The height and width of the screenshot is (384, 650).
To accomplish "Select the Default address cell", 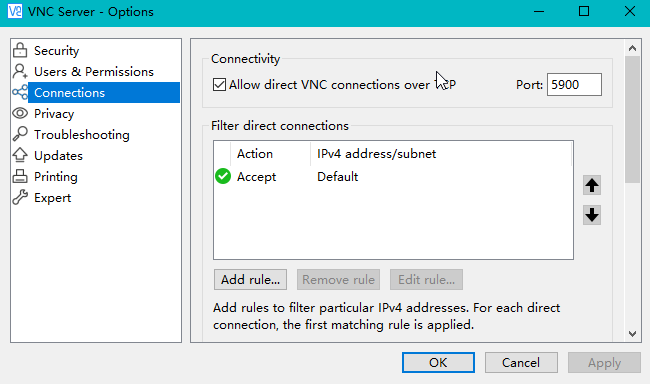I will tap(337, 177).
